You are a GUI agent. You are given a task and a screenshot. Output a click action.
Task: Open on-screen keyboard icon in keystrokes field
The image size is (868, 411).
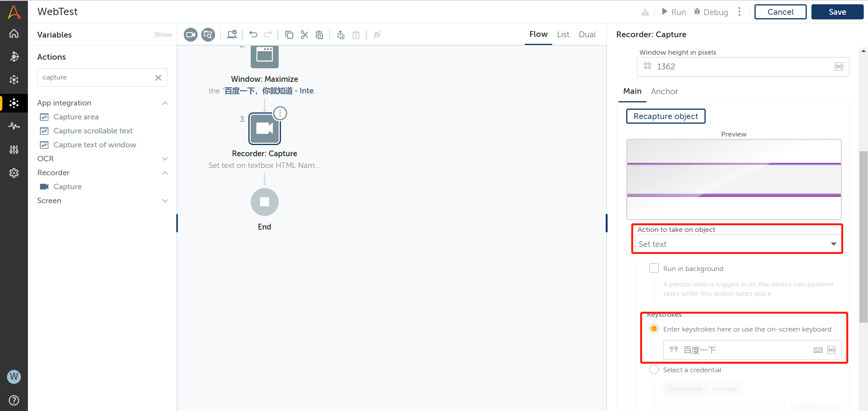click(818, 350)
